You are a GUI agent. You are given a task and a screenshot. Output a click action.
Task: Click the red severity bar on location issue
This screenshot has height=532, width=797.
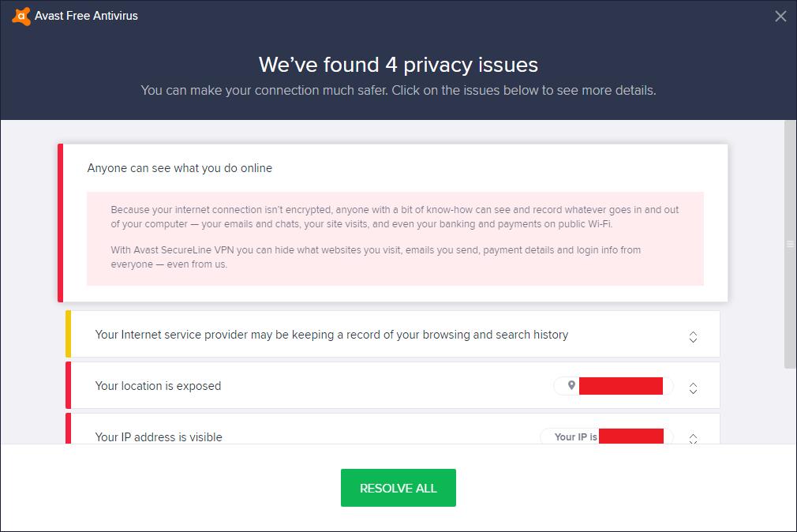pyautogui.click(x=69, y=385)
